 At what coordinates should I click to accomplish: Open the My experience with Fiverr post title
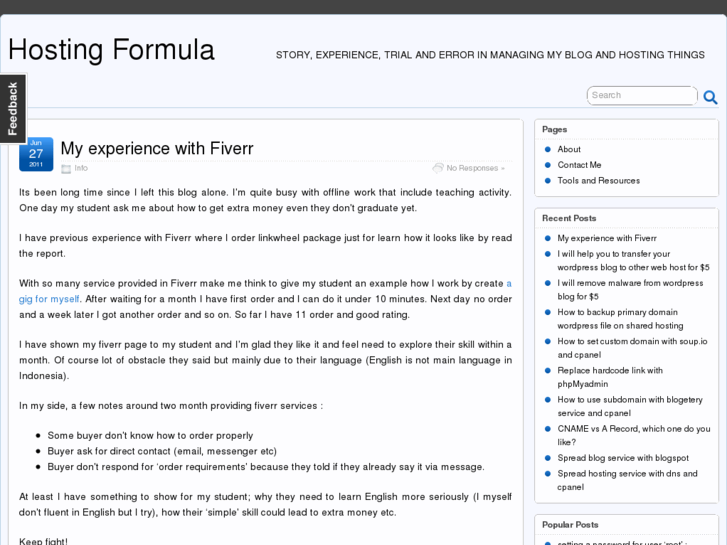coord(157,148)
